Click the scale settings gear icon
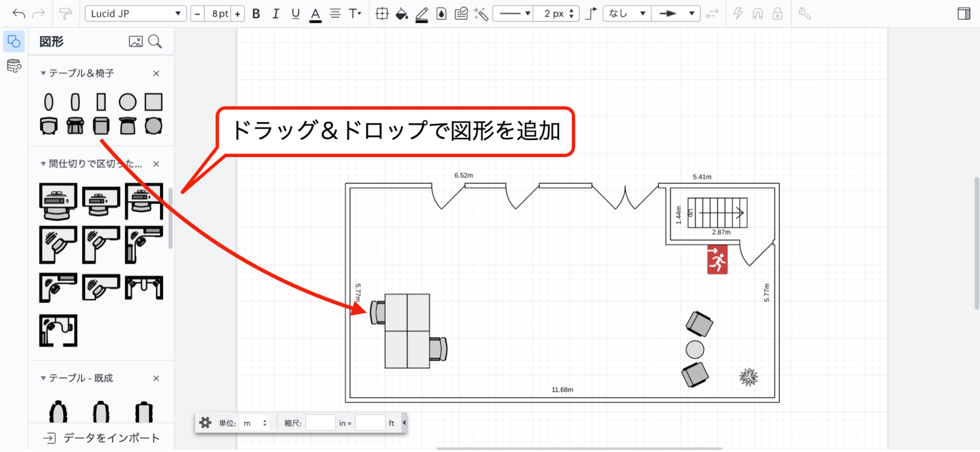The image size is (980, 452). tap(205, 423)
